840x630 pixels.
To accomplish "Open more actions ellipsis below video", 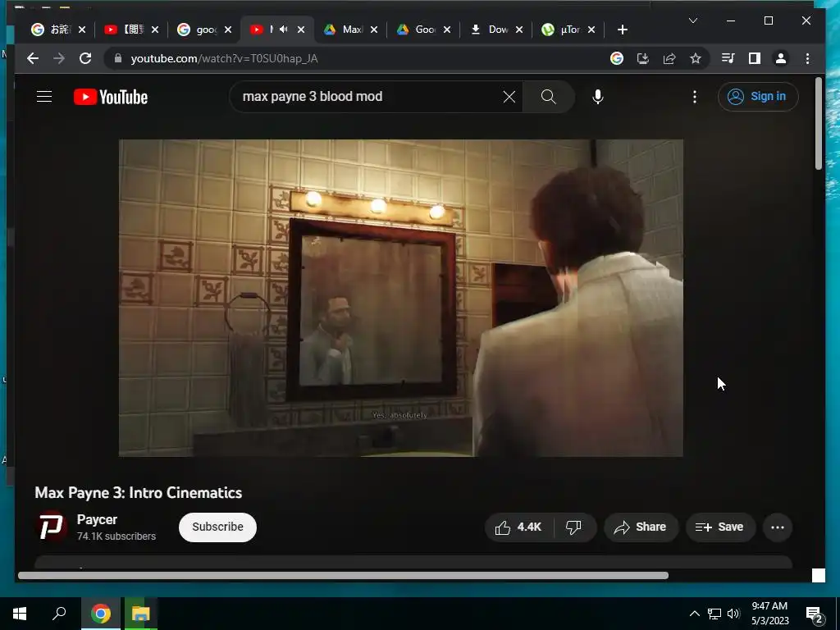I will tap(778, 527).
